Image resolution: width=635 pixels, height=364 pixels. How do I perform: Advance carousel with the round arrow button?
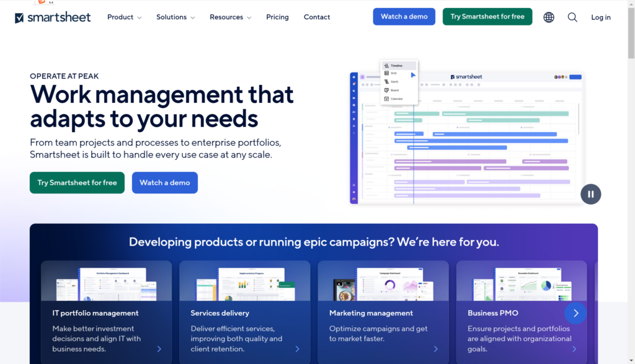575,313
